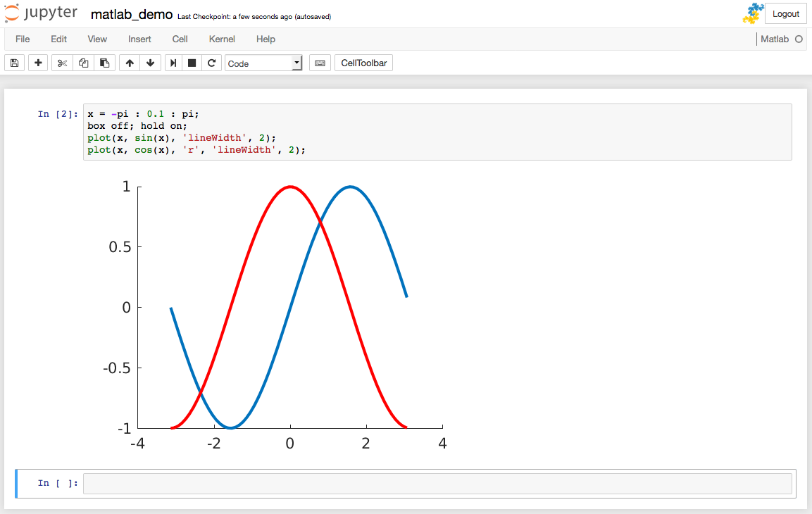Screen dimensions: 812x514
Task: Restart the kernel with the refresh icon
Action: pos(211,63)
